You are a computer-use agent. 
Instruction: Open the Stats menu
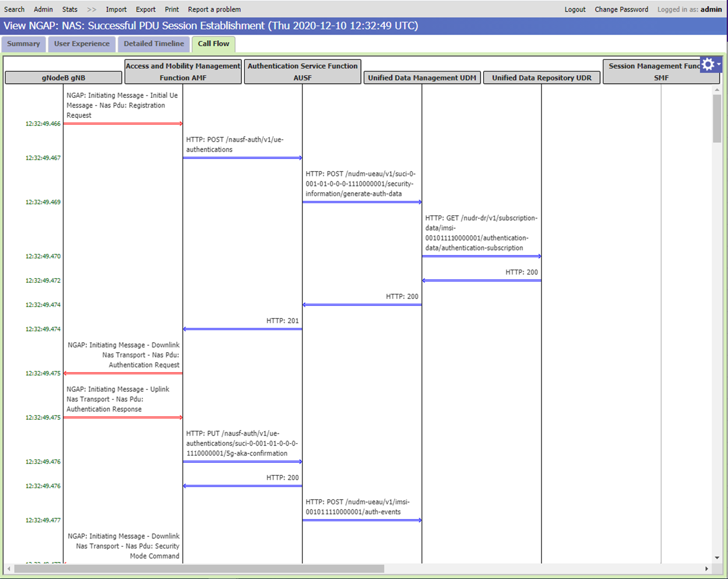[70, 9]
